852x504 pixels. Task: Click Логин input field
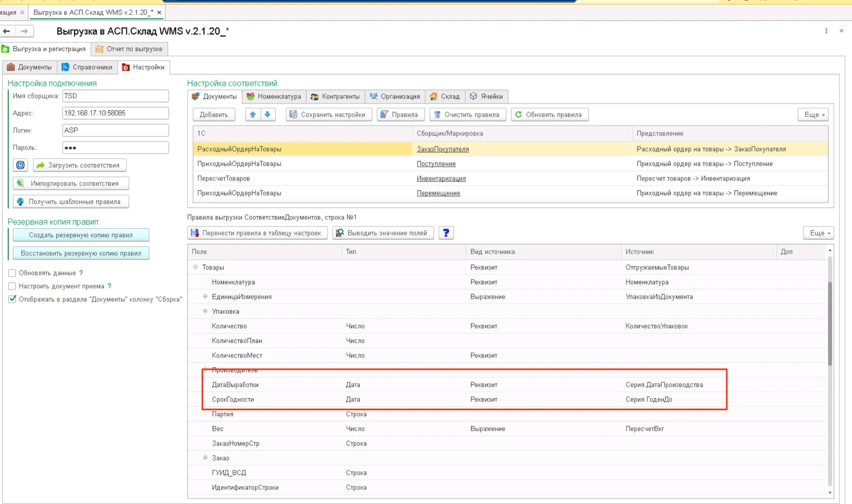click(x=116, y=130)
